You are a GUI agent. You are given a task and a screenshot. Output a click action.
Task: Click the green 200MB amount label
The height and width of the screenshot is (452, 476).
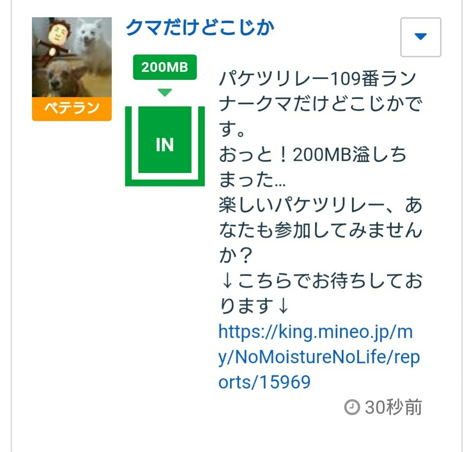165,67
